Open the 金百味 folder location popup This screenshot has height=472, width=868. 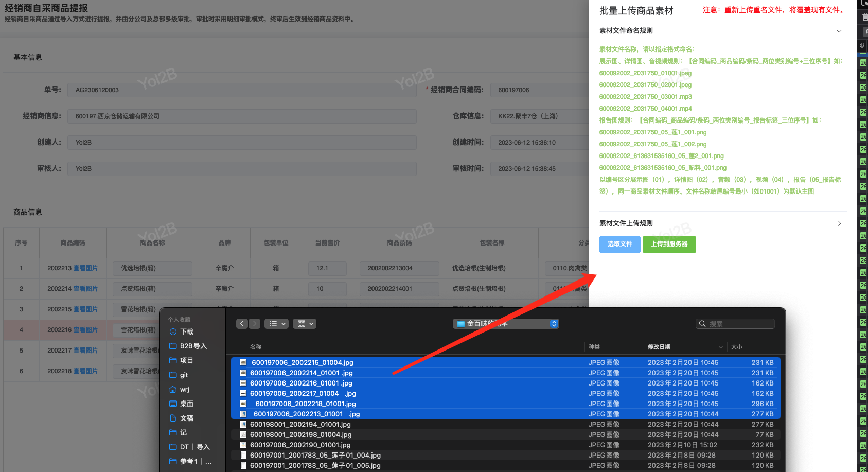click(x=506, y=324)
